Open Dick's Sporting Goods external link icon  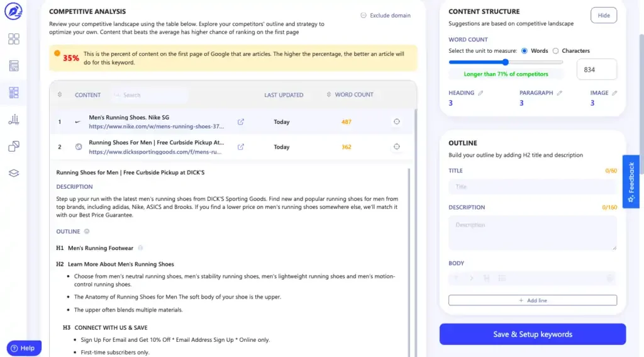tap(241, 147)
